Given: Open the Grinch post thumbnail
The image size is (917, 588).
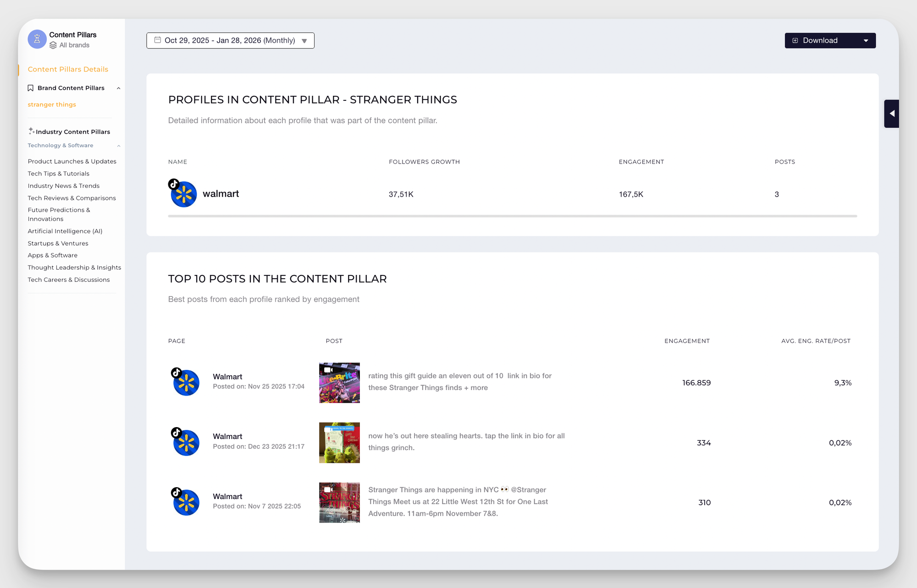Looking at the screenshot, I should [339, 442].
